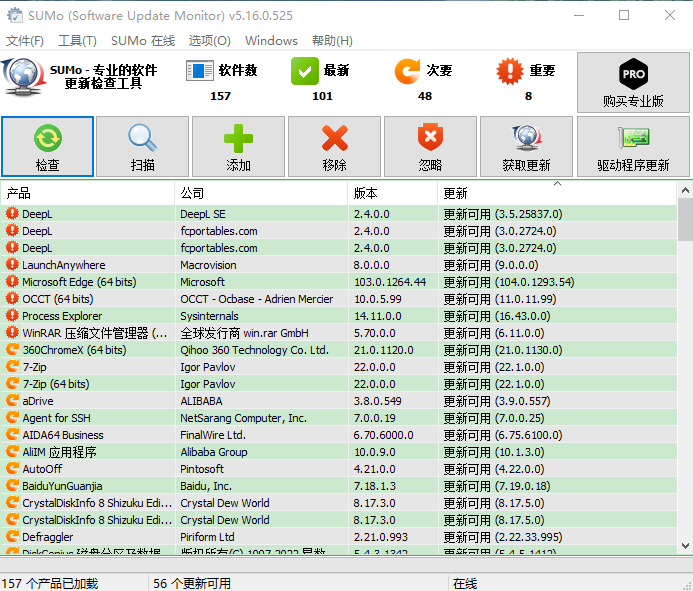
Task: Click the green 最新 checkmark icon
Action: point(305,71)
